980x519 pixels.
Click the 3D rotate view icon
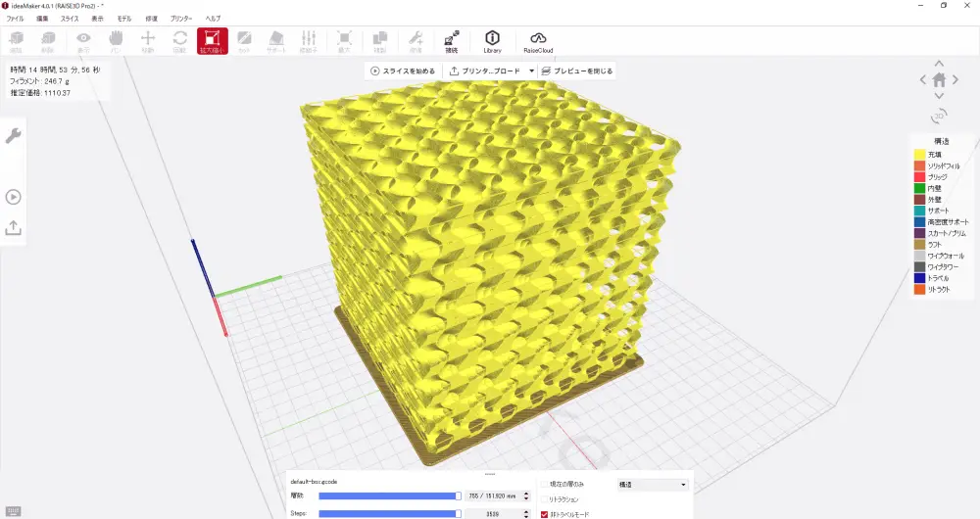coord(939,116)
